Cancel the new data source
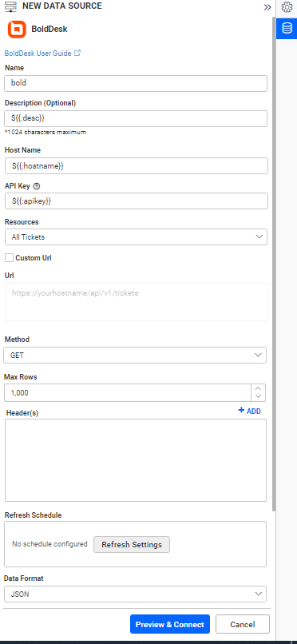The height and width of the screenshot is (644, 297). pos(243,624)
